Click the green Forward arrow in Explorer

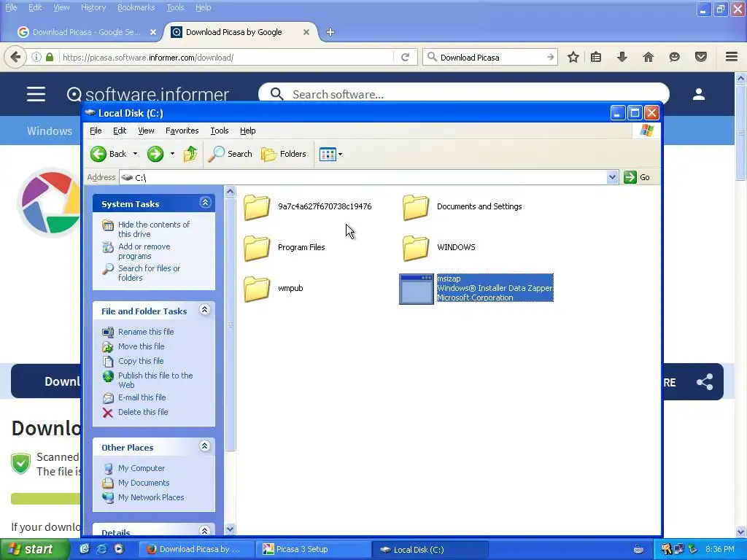pyautogui.click(x=155, y=154)
